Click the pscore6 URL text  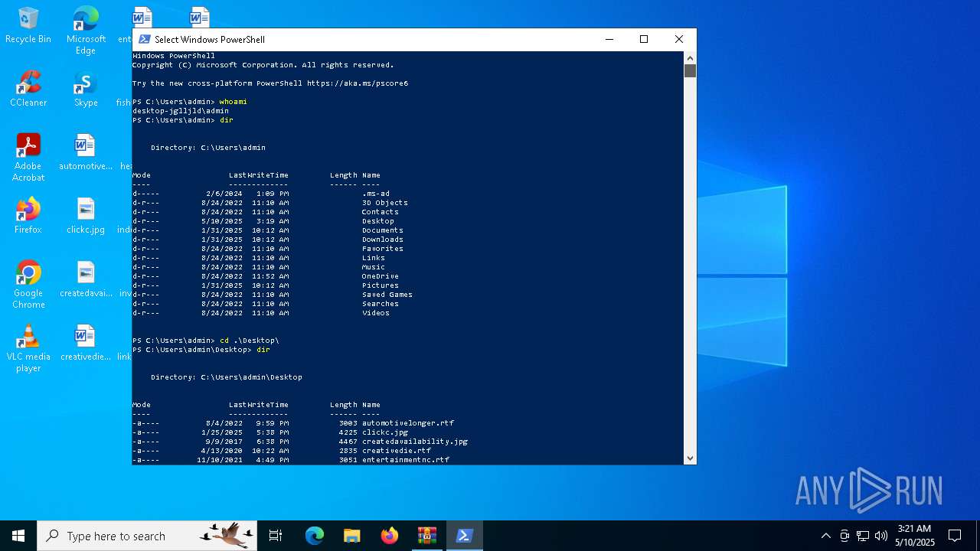358,83
